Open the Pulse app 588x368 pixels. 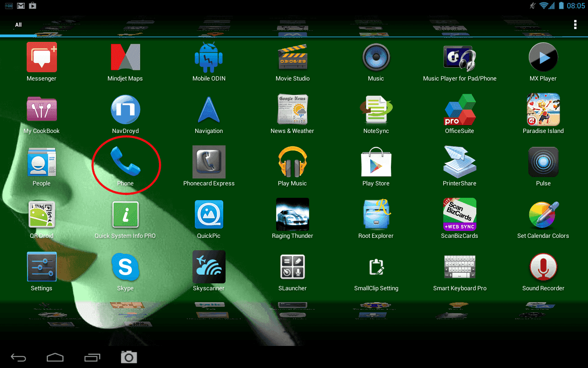(x=543, y=162)
